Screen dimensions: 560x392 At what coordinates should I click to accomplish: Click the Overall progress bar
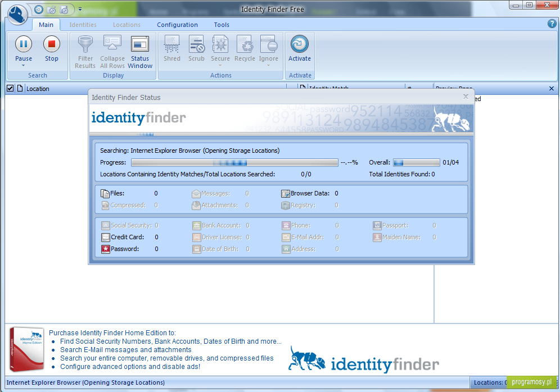coord(417,163)
